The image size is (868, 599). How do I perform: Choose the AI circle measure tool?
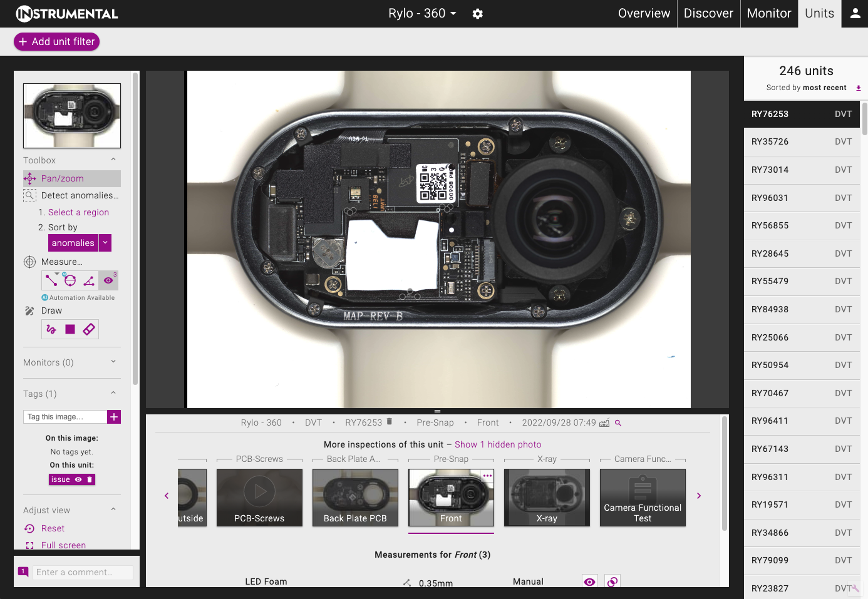pyautogui.click(x=70, y=280)
